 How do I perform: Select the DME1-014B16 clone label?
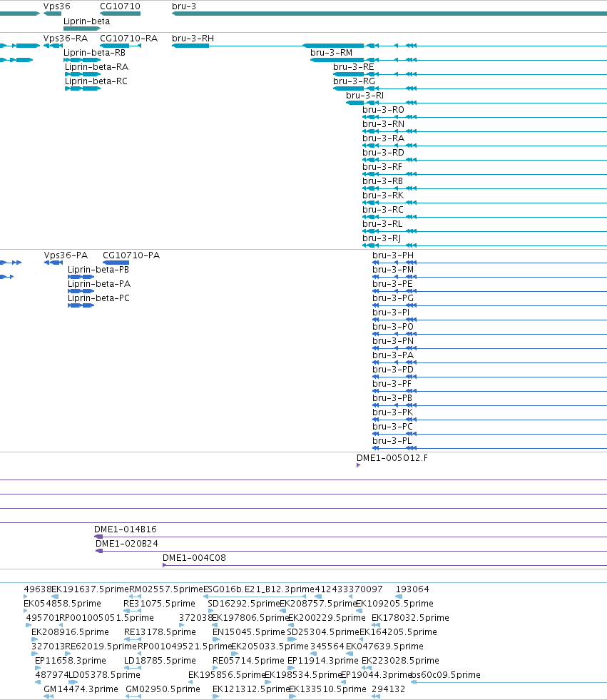126,529
